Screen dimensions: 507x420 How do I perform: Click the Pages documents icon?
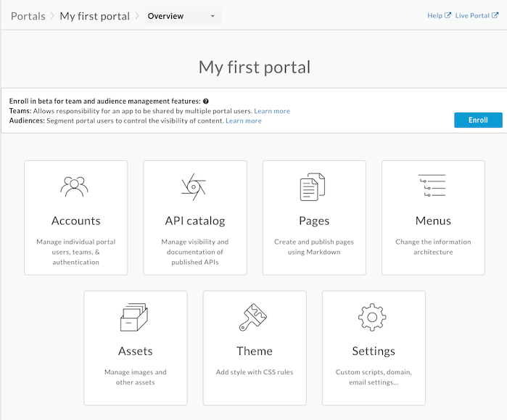click(313, 187)
